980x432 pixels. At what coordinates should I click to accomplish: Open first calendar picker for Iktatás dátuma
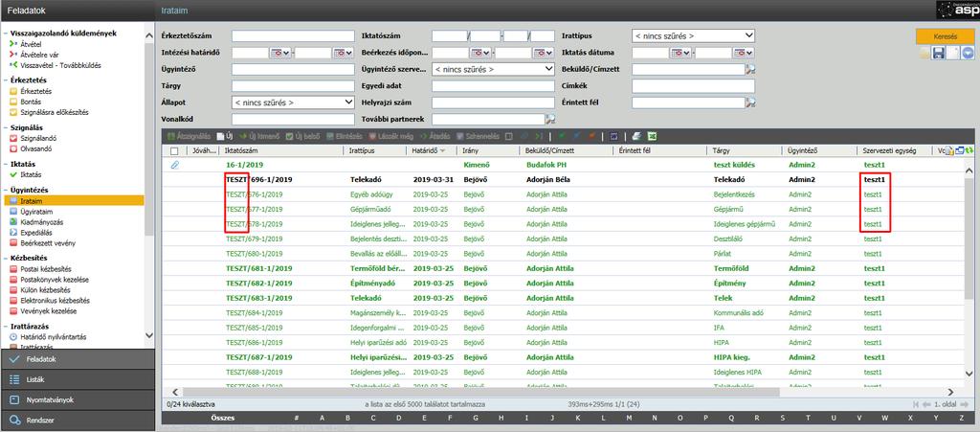pos(680,53)
